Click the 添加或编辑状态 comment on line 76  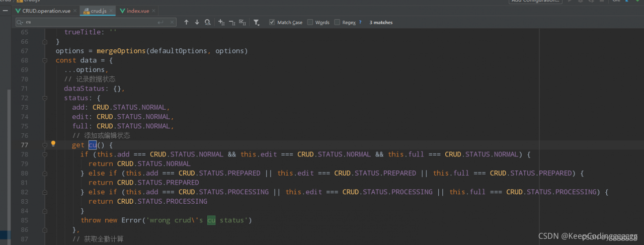point(101,135)
